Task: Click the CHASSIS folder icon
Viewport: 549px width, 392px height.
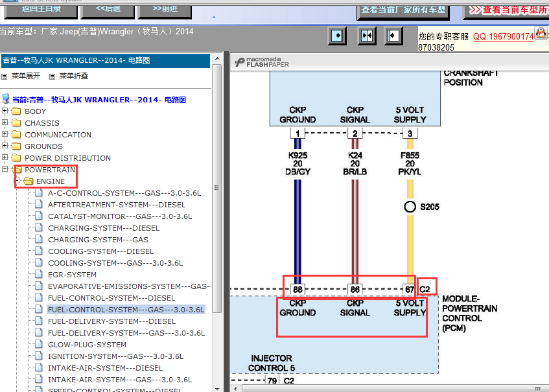Action: (x=16, y=123)
